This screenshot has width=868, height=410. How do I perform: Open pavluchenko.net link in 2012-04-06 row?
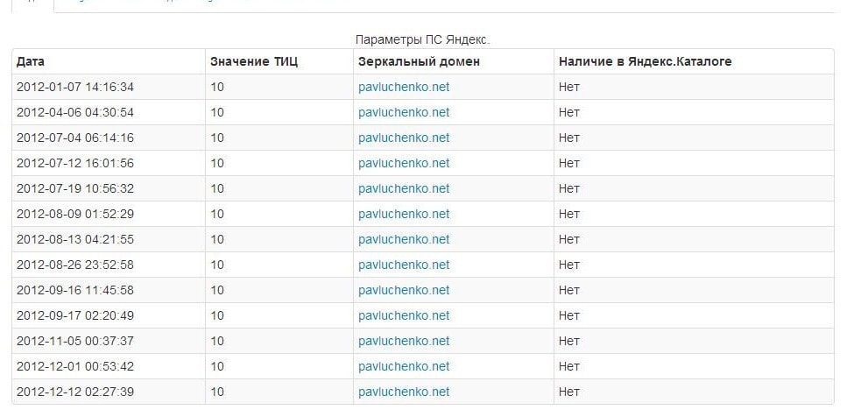pos(404,112)
